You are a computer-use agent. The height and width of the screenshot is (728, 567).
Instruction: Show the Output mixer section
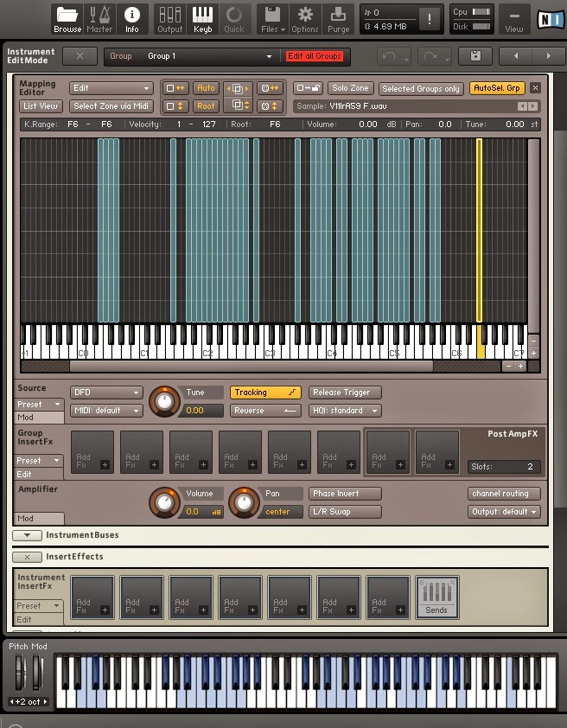click(x=169, y=18)
